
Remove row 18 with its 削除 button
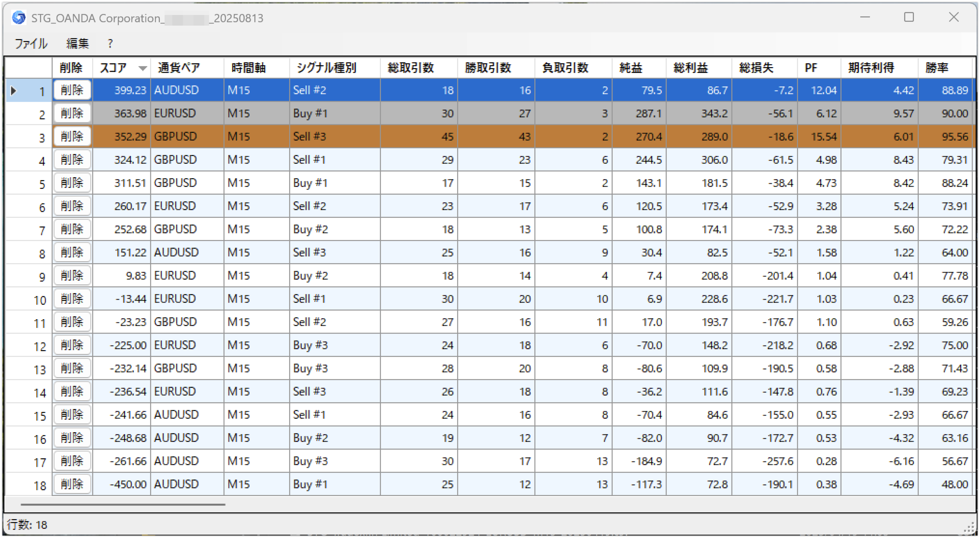pos(72,484)
